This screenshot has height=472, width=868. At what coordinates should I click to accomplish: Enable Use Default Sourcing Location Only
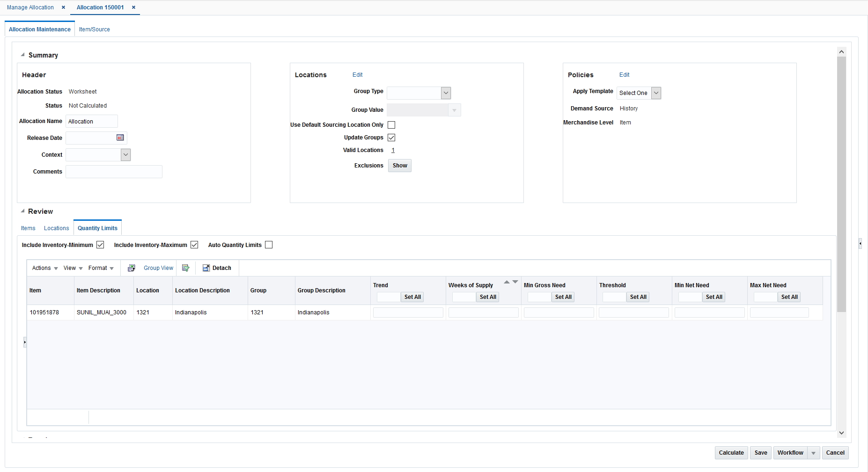click(x=392, y=124)
